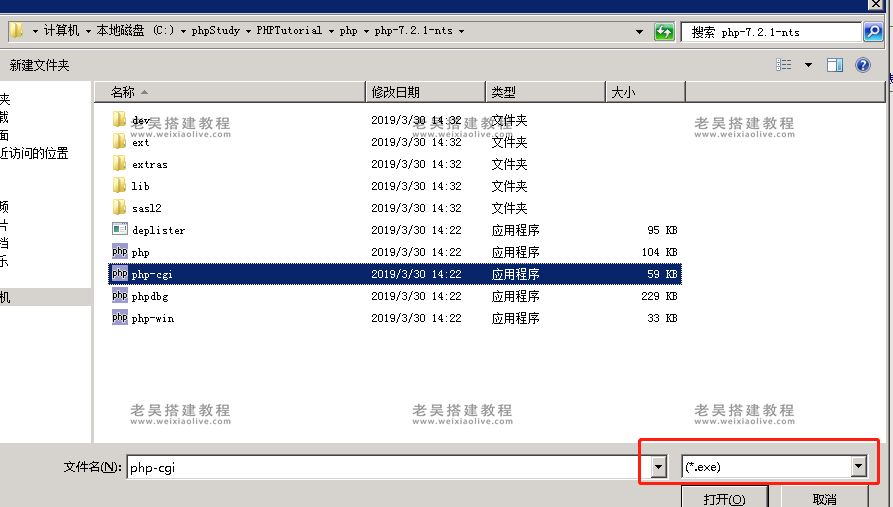The width and height of the screenshot is (893, 507).
Task: Open the filename history dropdown arrow
Action: pos(658,467)
